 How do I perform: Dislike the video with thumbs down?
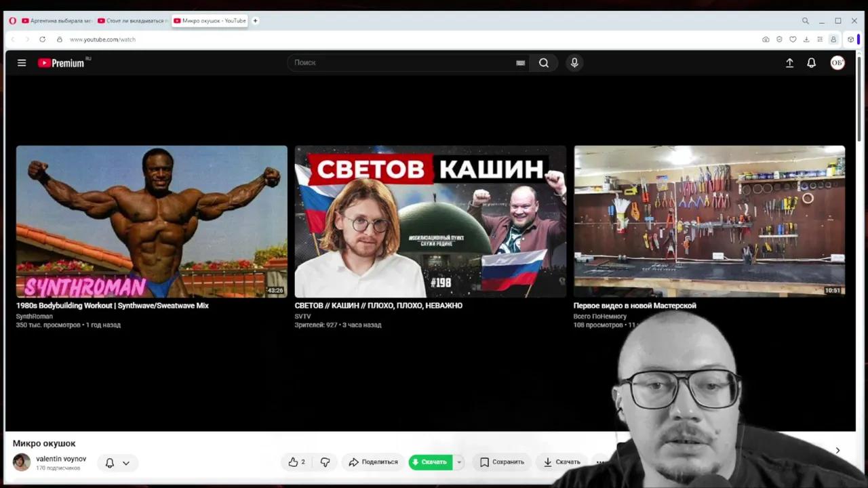tap(325, 462)
